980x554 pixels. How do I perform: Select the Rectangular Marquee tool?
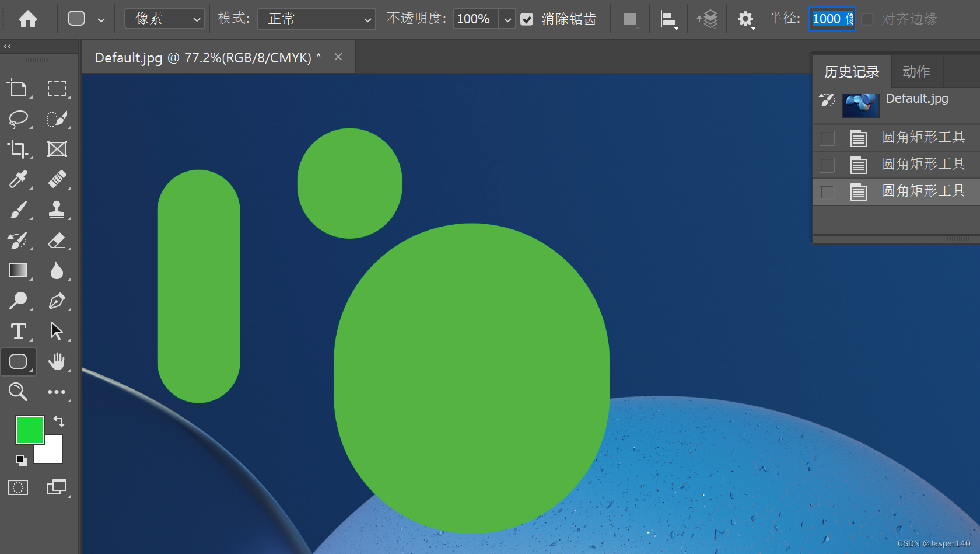click(x=57, y=89)
